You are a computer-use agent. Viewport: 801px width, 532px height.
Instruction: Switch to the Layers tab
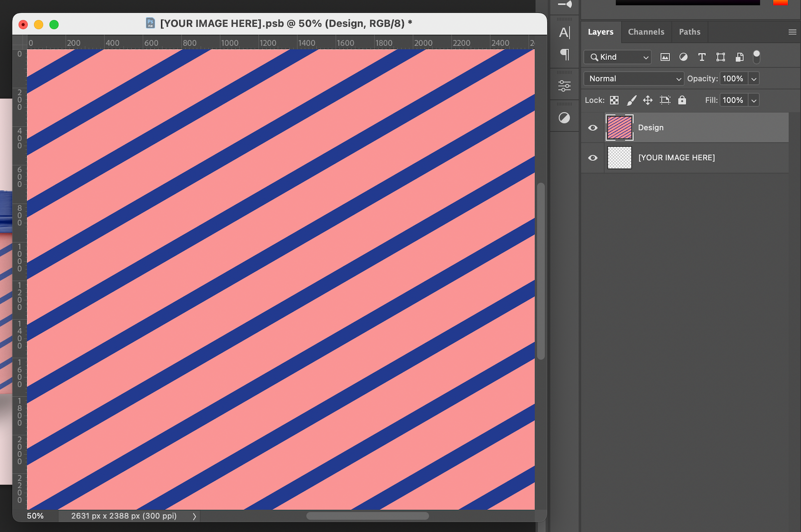[600, 32]
